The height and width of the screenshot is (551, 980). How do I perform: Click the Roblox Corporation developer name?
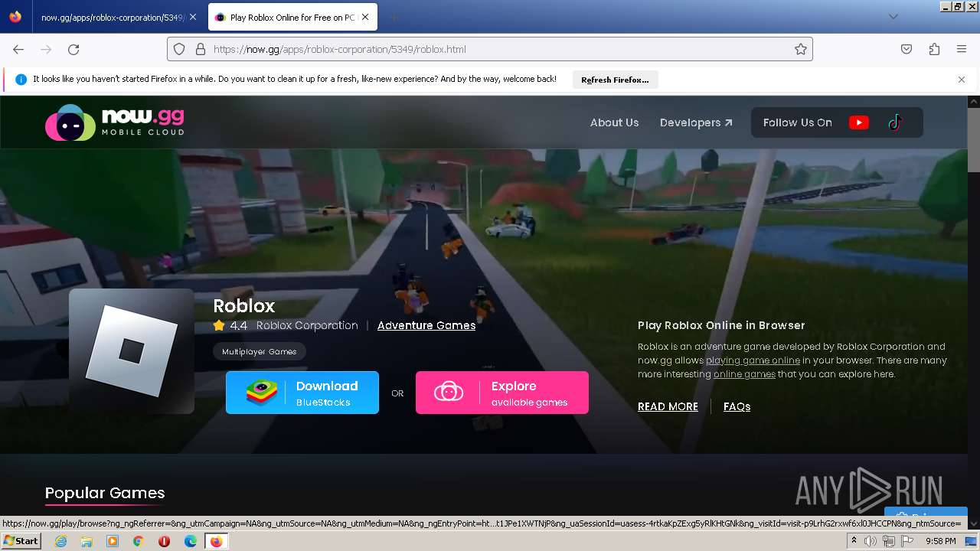[307, 325]
